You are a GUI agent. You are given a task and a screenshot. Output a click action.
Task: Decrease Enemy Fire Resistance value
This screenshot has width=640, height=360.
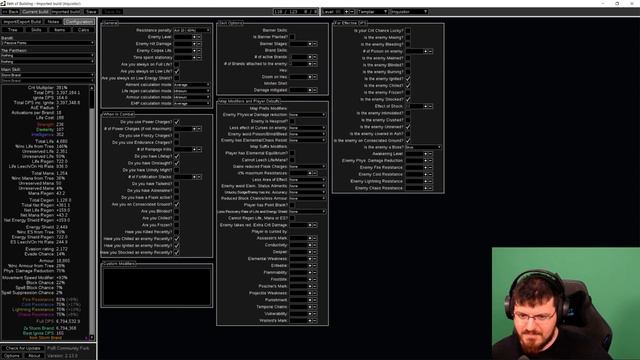[430, 168]
